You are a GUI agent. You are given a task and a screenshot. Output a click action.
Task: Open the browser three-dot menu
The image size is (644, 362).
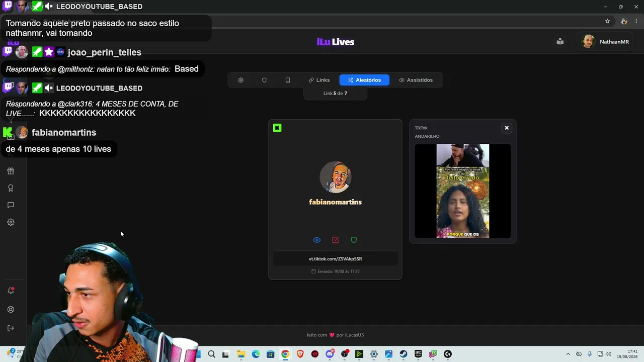[x=636, y=21]
